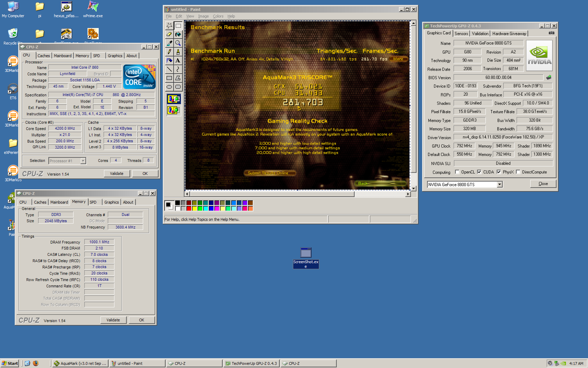588x368 pixels.
Task: Click Firefox quick launch icon in taskbar
Action: click(x=36, y=363)
